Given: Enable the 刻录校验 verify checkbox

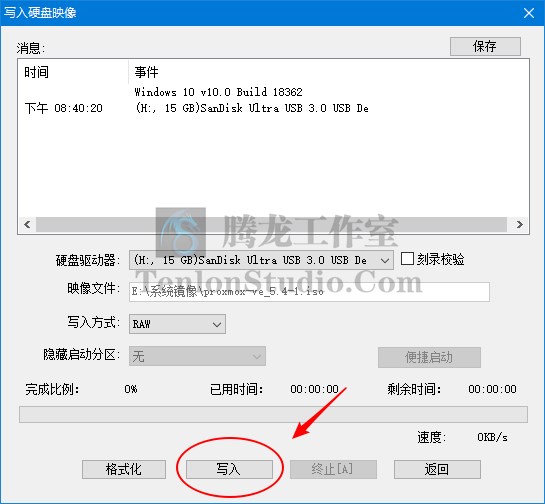Looking at the screenshot, I should (407, 259).
